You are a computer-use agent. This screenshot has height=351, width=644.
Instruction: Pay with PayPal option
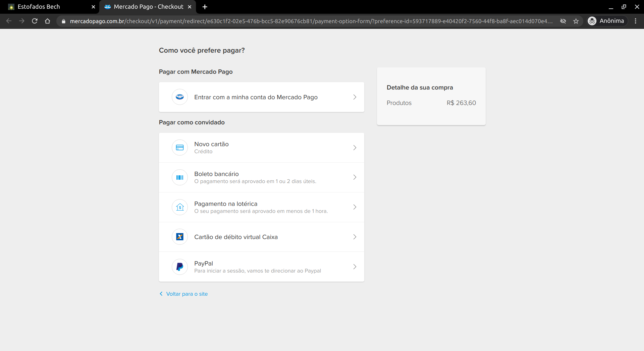(262, 267)
